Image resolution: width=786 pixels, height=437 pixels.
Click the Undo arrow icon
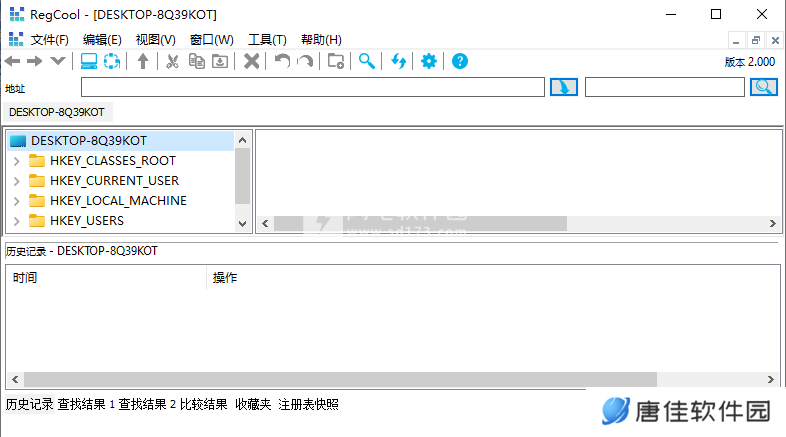(x=282, y=61)
